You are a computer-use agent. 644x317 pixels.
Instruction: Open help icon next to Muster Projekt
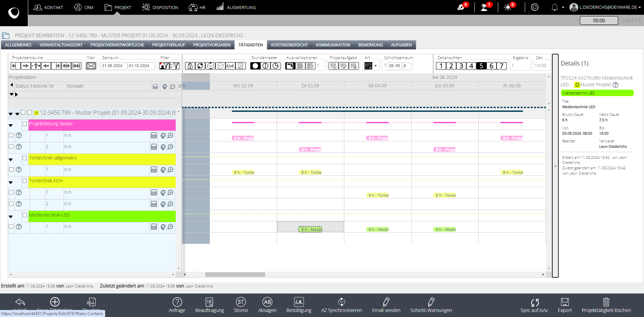click(x=615, y=85)
